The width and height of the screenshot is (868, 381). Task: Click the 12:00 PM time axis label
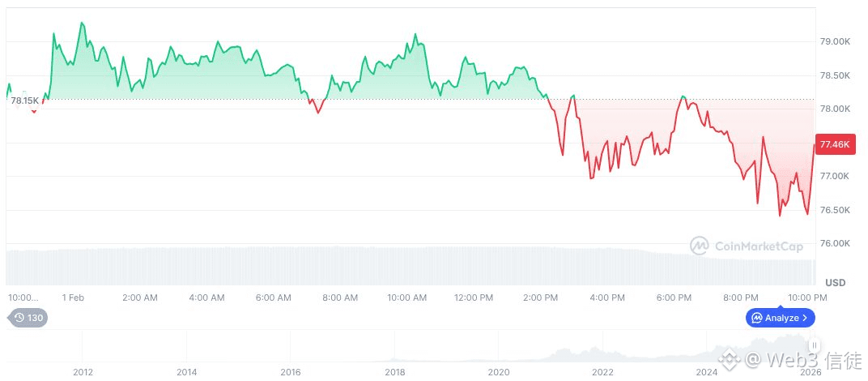pyautogui.click(x=474, y=298)
